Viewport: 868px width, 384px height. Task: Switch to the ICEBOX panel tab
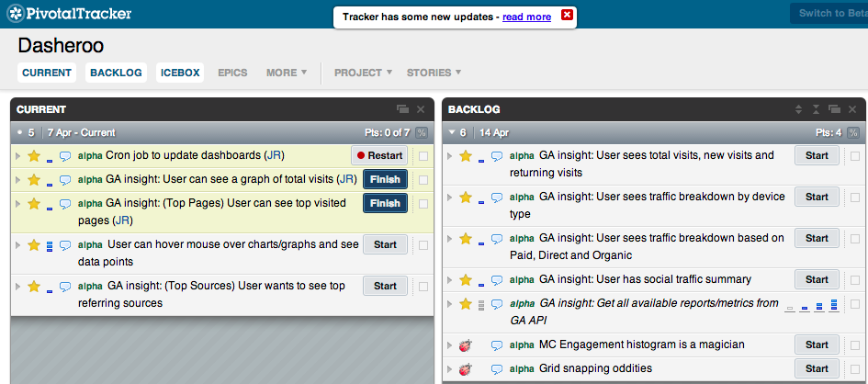180,73
